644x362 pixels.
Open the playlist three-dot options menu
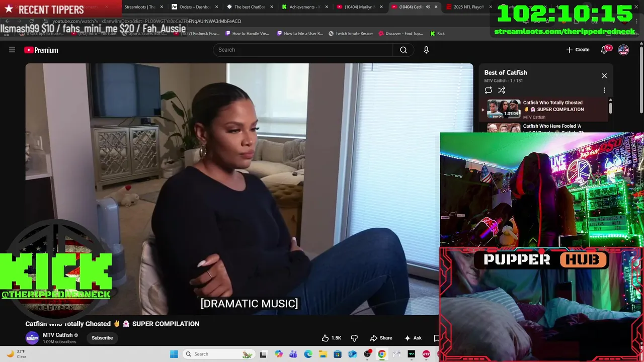(604, 90)
